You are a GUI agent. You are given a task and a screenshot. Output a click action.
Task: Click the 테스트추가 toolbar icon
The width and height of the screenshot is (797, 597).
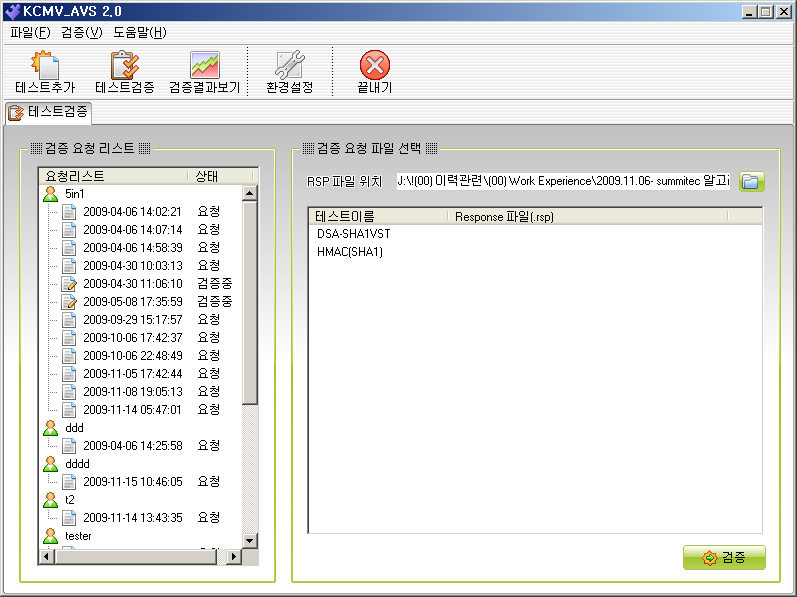click(x=45, y=66)
